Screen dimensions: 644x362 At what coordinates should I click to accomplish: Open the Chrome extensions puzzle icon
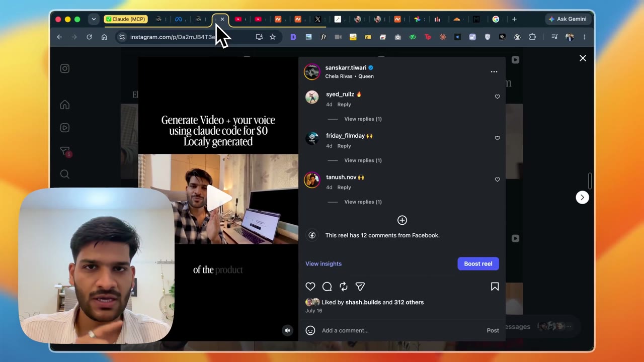coord(532,37)
